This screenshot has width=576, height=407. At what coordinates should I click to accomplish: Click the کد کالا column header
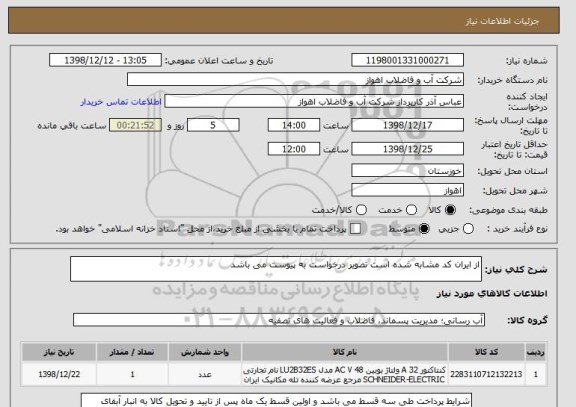(x=486, y=352)
